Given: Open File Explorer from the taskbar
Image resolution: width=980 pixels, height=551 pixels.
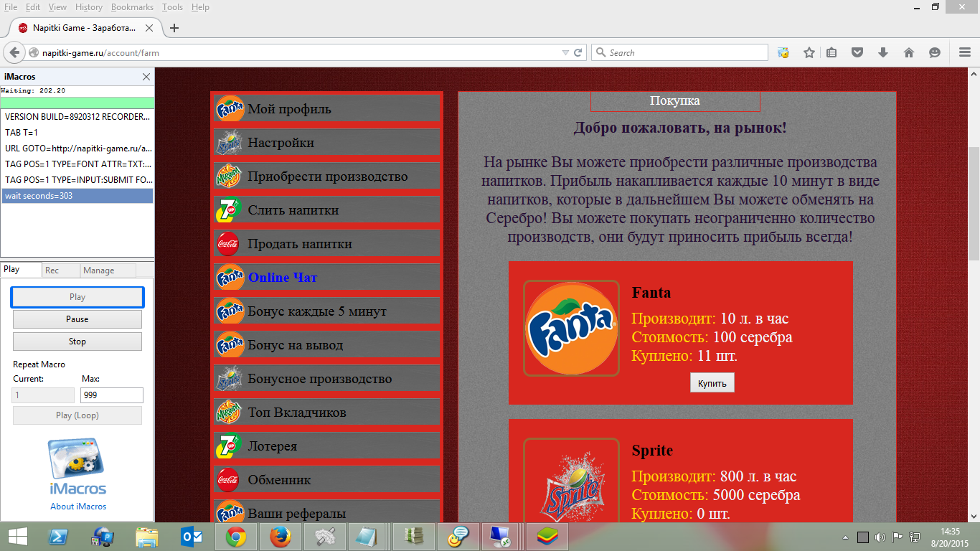Looking at the screenshot, I should (147, 536).
